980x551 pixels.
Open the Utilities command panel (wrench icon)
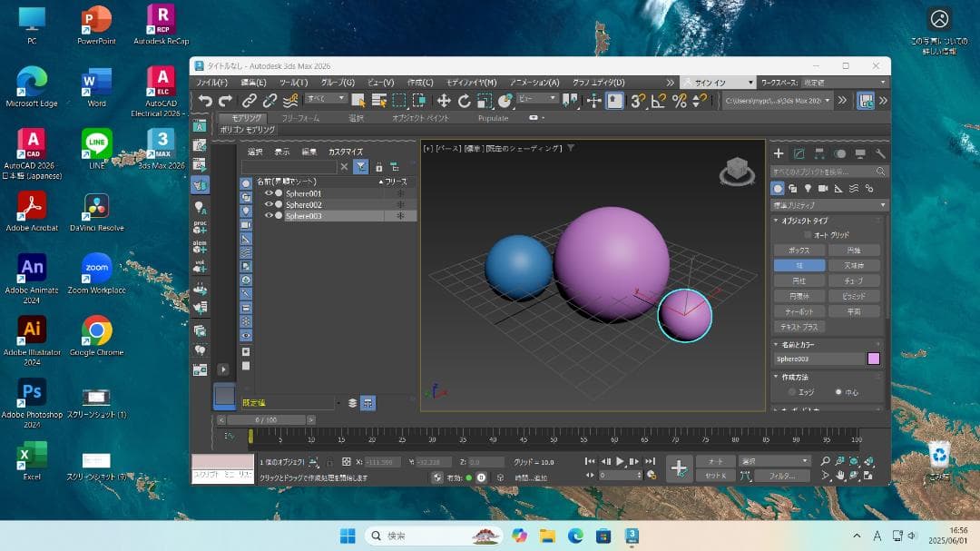pyautogui.click(x=881, y=154)
